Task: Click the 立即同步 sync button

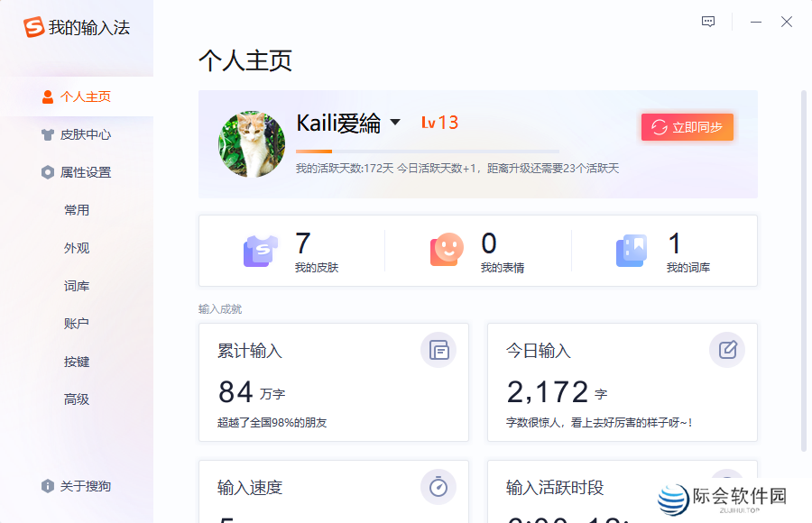Action: click(x=687, y=127)
